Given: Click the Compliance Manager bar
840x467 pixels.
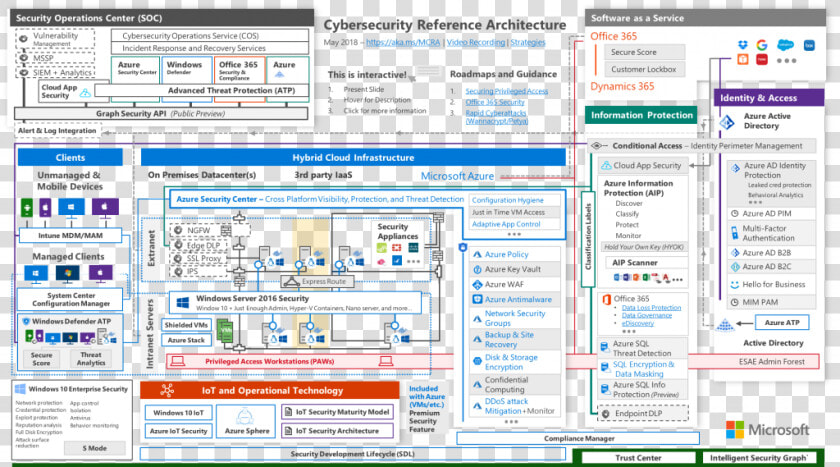Looking at the screenshot, I should [579, 438].
